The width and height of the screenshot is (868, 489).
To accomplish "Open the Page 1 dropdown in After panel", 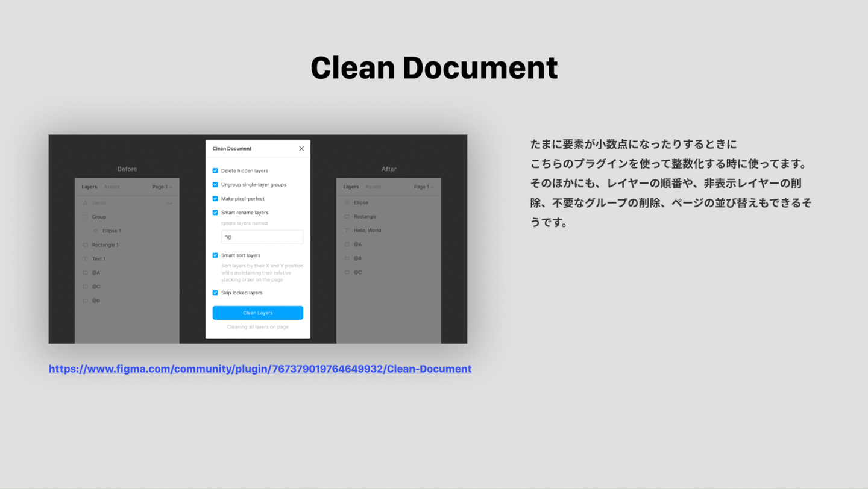I will (424, 187).
